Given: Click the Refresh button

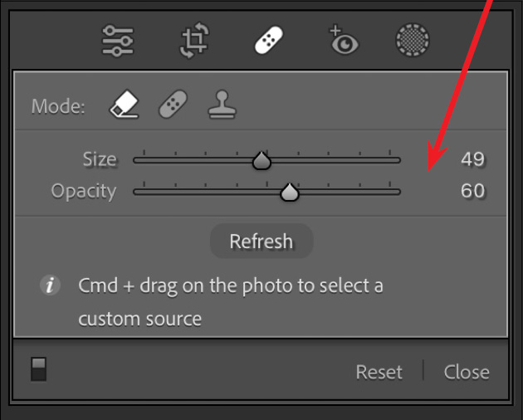Looking at the screenshot, I should click(261, 242).
